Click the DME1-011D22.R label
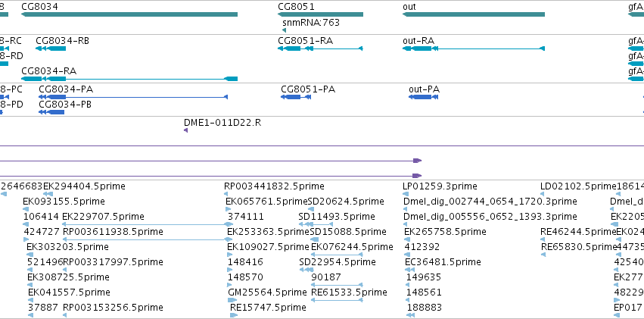This screenshot has height=319, width=644. click(x=222, y=123)
